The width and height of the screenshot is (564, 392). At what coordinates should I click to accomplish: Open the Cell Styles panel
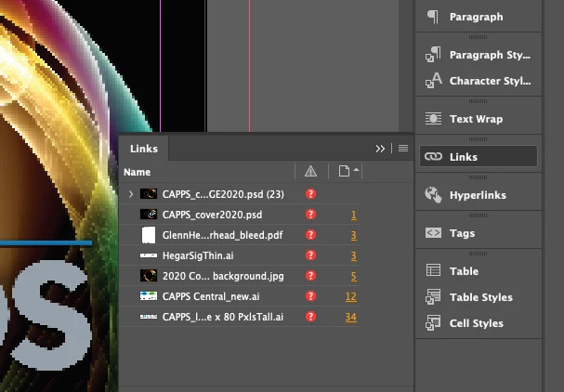pos(479,323)
